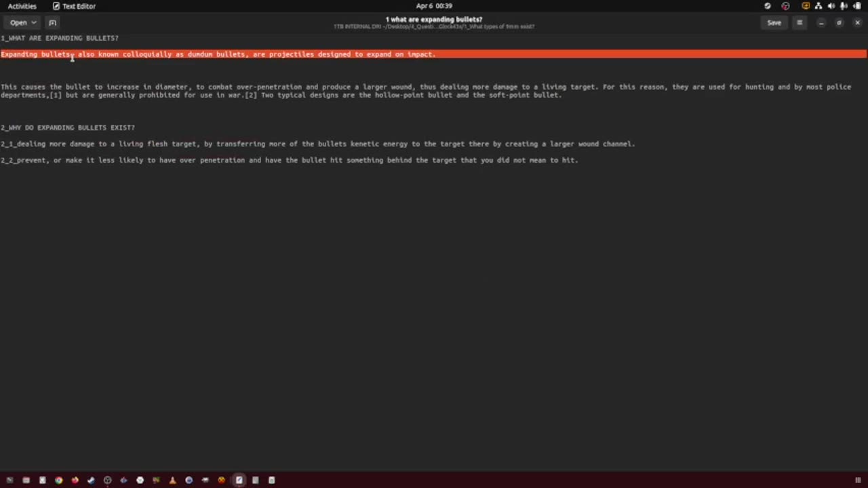Viewport: 868px width, 488px height.
Task: Click the microphone icon in top bar
Action: 844,6
